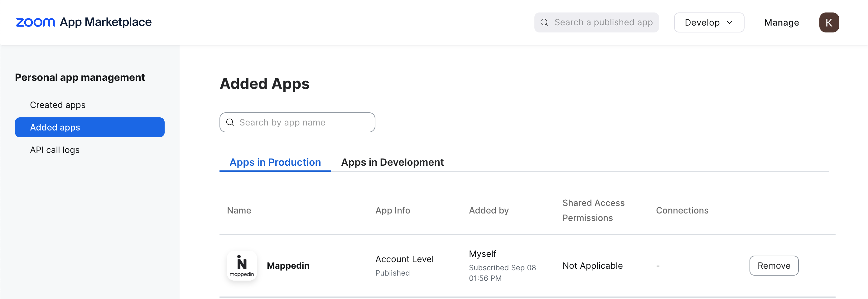Click the Zoom App Marketplace logo
The width and height of the screenshot is (868, 299).
(x=83, y=22)
